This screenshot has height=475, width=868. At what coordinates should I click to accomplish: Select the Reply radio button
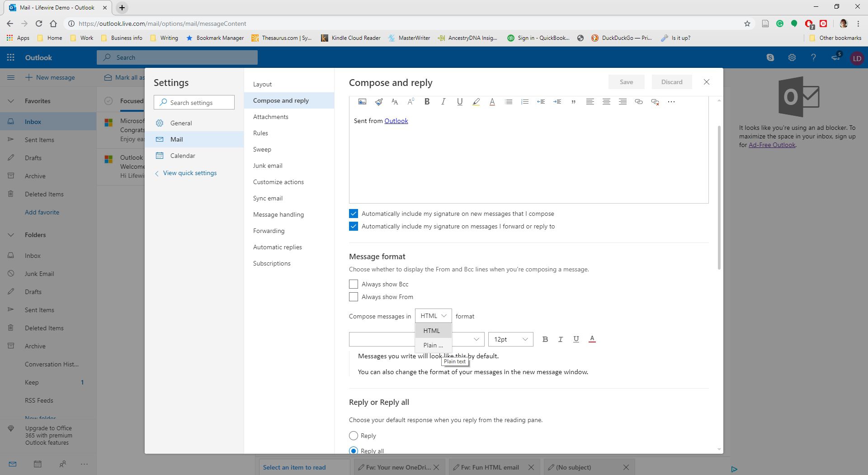pyautogui.click(x=354, y=436)
